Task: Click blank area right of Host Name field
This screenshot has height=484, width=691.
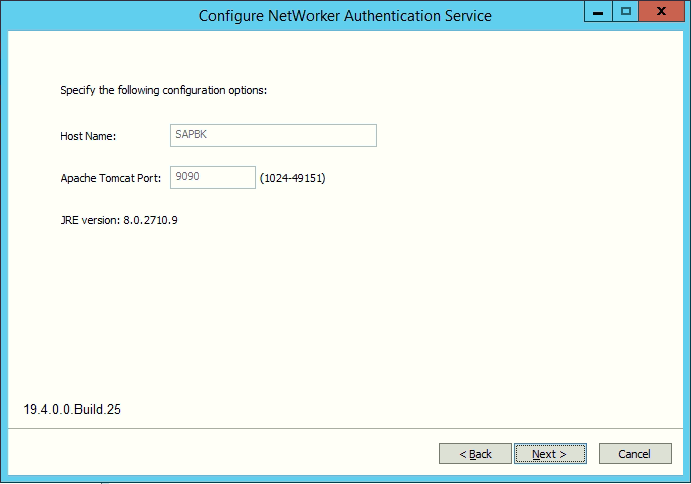Action: pos(520,136)
